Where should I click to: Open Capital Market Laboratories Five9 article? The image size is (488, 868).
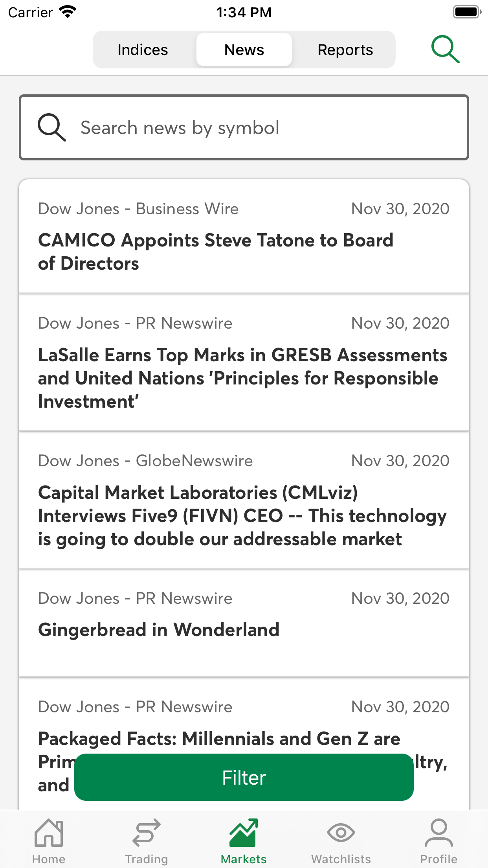tap(242, 515)
